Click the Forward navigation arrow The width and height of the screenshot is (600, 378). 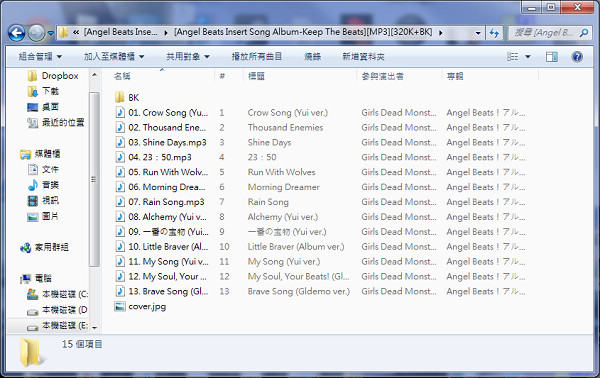[36, 33]
